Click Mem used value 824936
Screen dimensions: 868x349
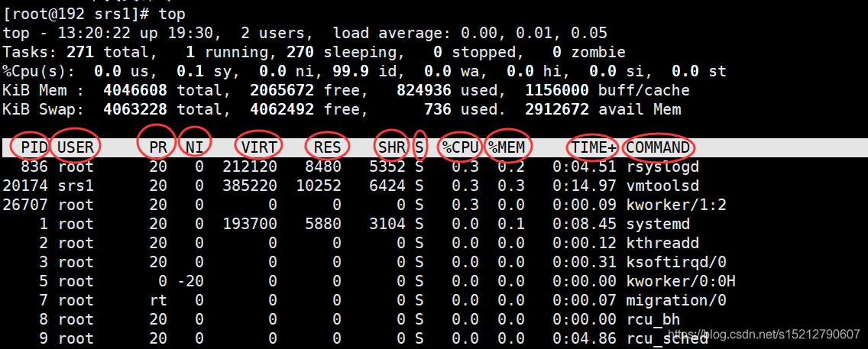pos(424,91)
